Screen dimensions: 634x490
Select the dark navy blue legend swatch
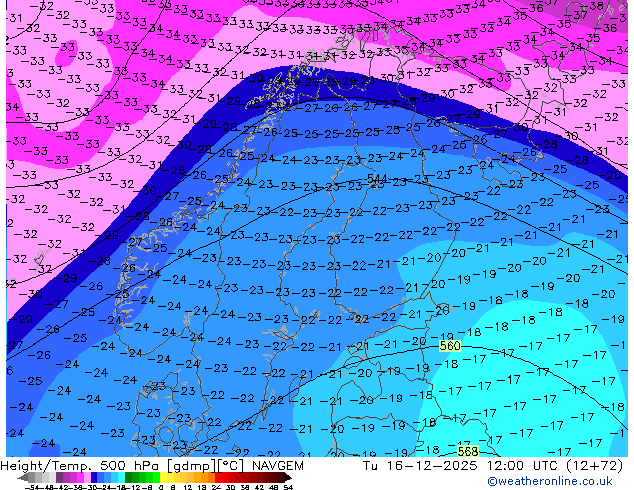tap(94, 477)
